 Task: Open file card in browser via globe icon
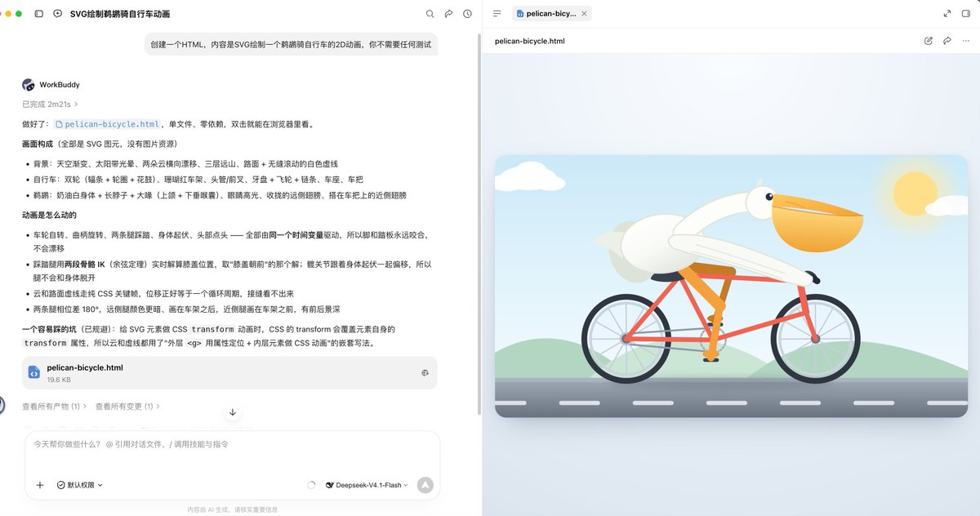425,373
